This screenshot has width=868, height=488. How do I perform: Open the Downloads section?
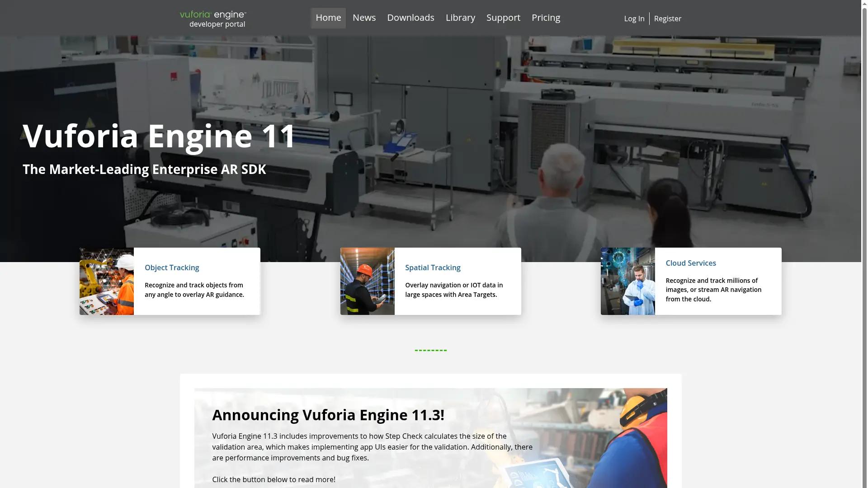coord(410,18)
